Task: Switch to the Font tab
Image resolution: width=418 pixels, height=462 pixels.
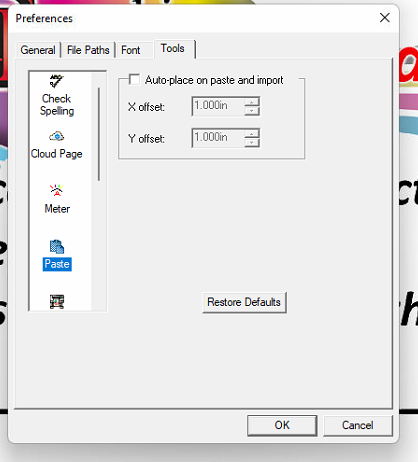Action: click(131, 50)
